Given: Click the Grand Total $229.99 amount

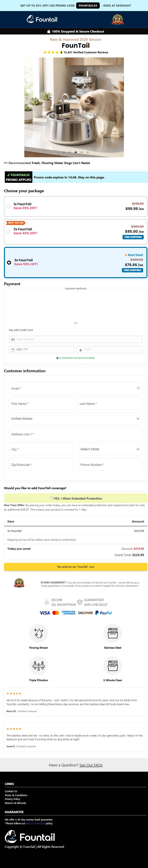Looking at the screenshot, I should click(138, 555).
